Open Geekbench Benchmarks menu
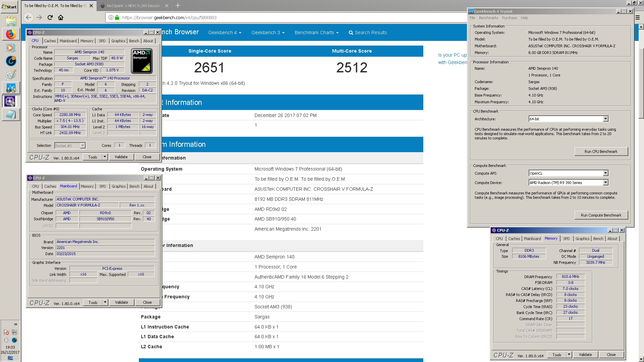 [x=488, y=18]
